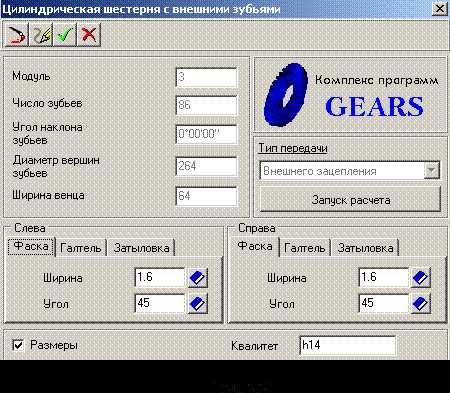Open lookup book beside right Ширина field

click(x=421, y=278)
